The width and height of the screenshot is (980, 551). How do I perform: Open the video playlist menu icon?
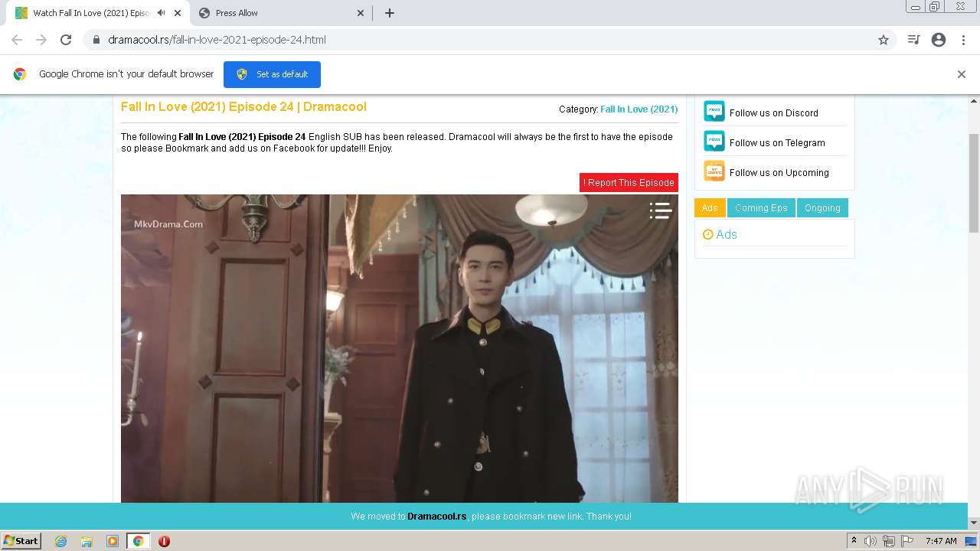[x=661, y=210]
